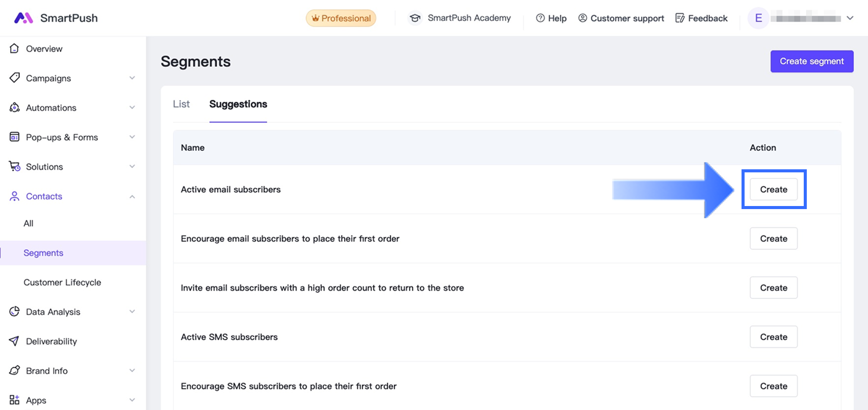Expand the Campaigns menu chevron

point(132,78)
